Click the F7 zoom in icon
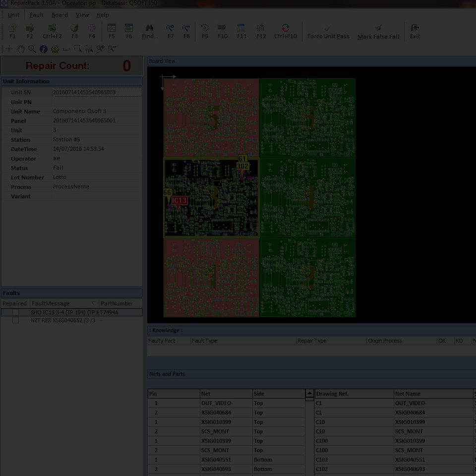 [x=170, y=29]
